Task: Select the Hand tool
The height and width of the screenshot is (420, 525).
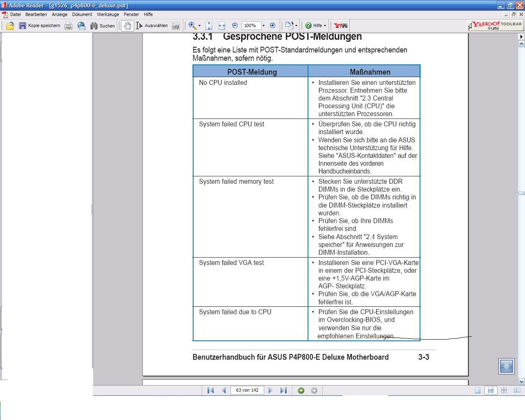Action: tap(128, 25)
